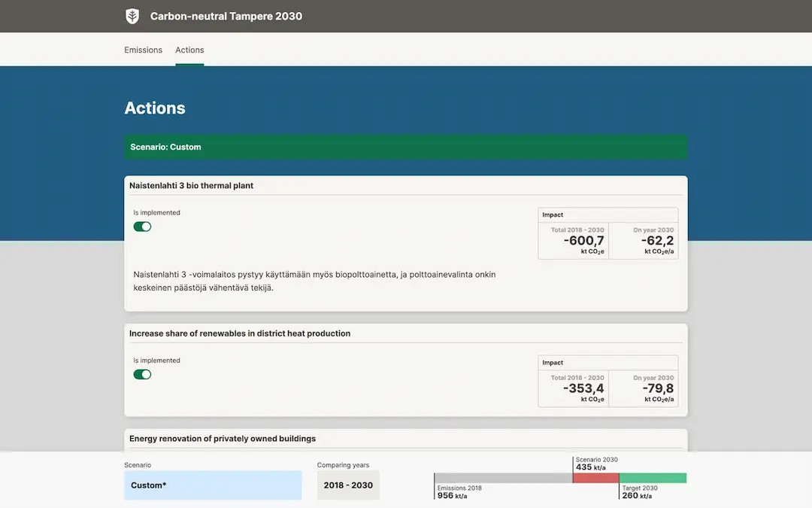Image resolution: width=812 pixels, height=508 pixels.
Task: Open the Comparing years 2018 - 2030 selector
Action: [348, 485]
